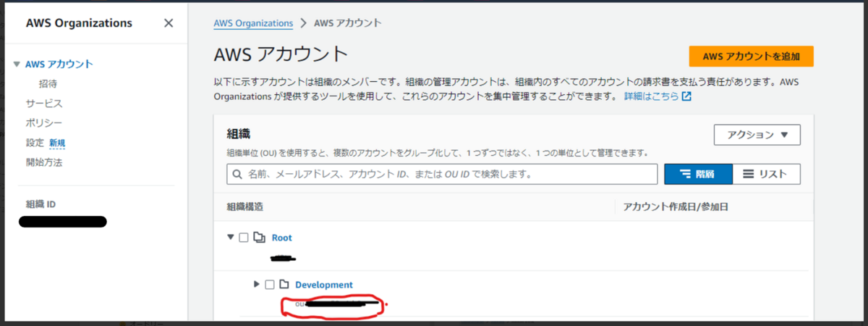Switch to リスト view

767,175
